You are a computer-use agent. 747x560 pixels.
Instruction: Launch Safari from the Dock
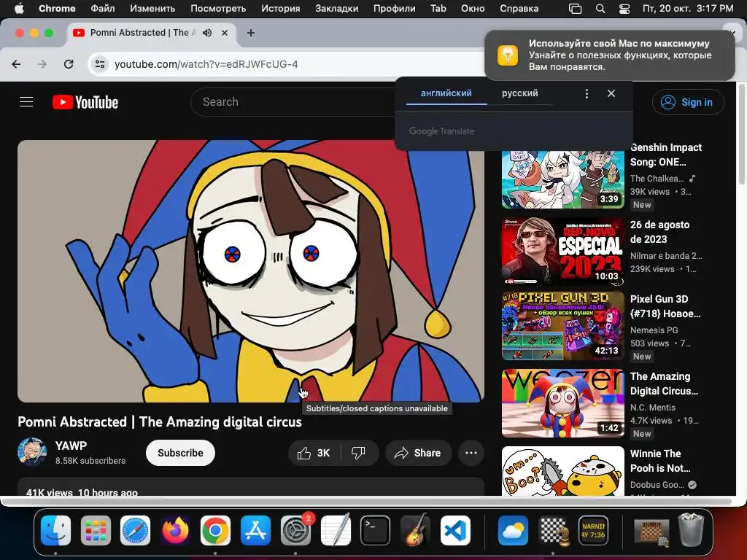pyautogui.click(x=135, y=530)
